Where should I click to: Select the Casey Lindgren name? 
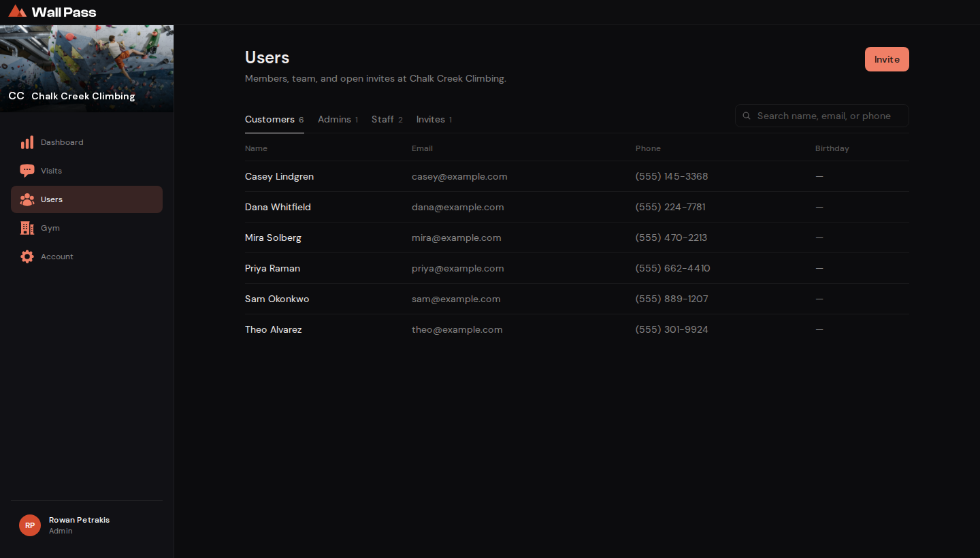point(279,176)
